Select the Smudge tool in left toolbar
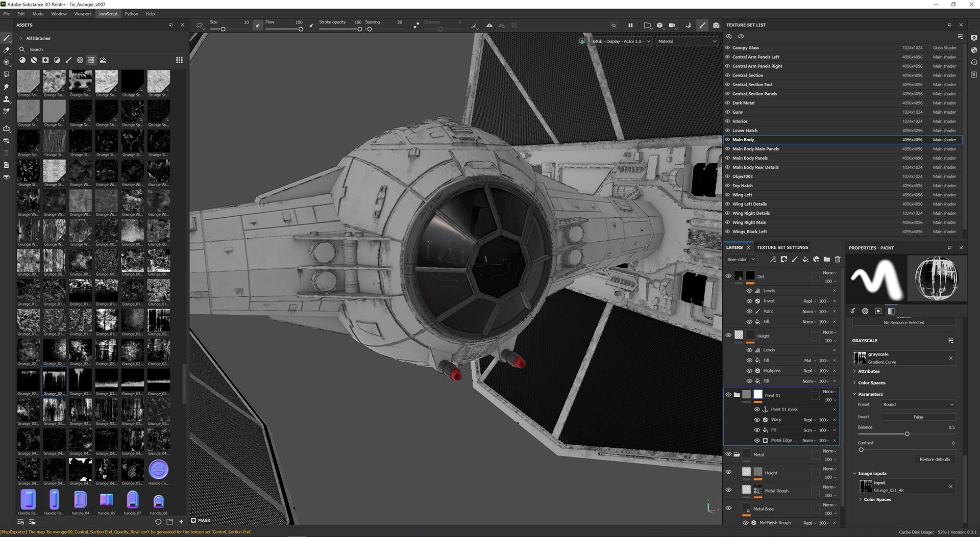The height and width of the screenshot is (537, 980). [7, 87]
